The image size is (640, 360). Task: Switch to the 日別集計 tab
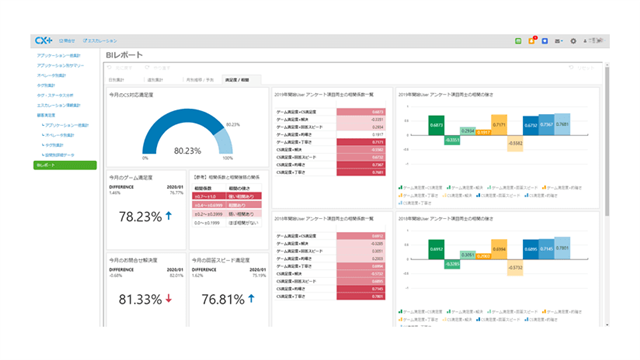click(116, 80)
